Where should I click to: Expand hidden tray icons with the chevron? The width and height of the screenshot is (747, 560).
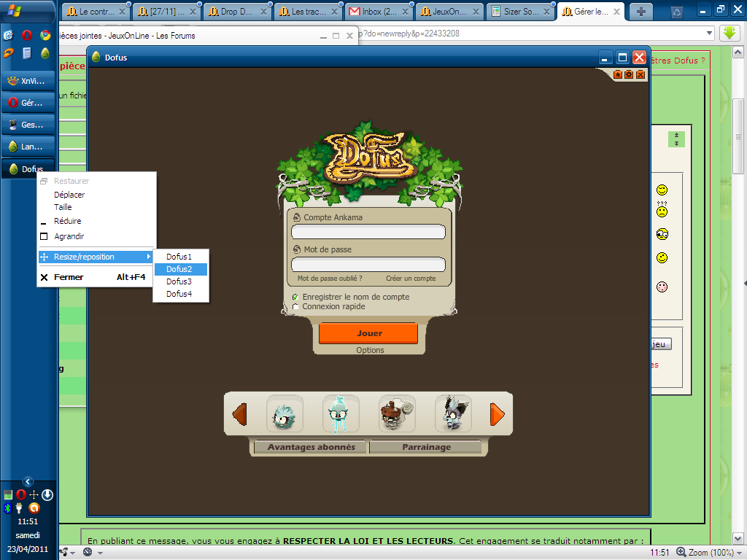(x=28, y=482)
